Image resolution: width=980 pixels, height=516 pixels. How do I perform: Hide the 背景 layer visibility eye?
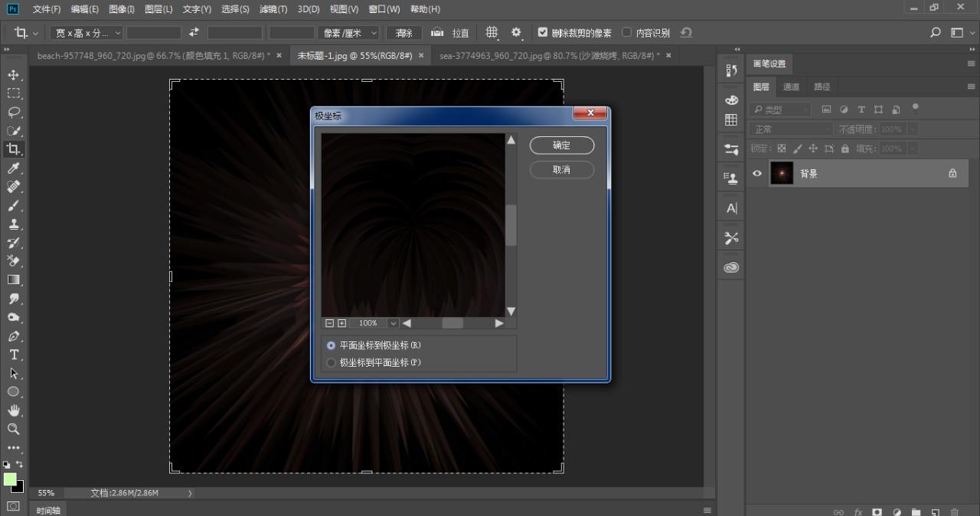click(x=757, y=174)
